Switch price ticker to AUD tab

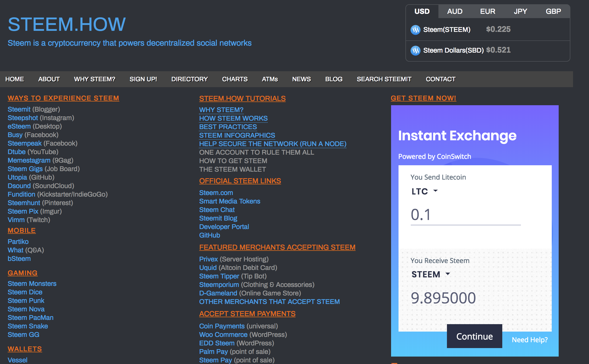point(455,11)
